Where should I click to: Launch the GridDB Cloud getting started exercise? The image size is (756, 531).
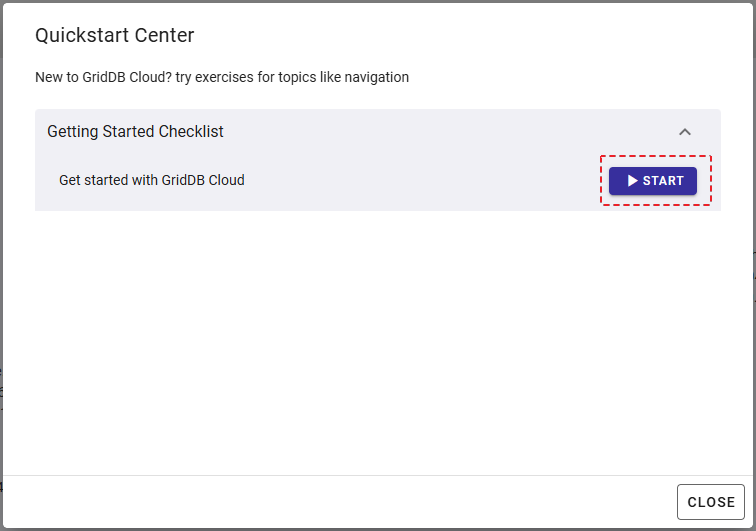click(653, 181)
